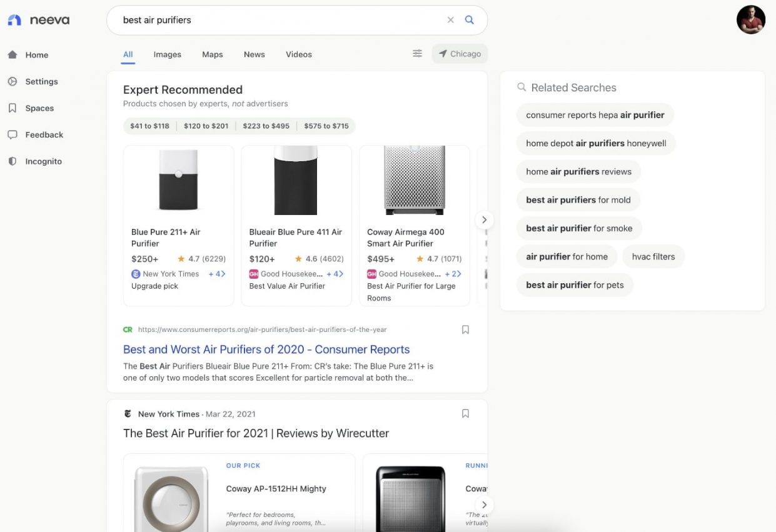Open the user profile avatar

[750, 20]
